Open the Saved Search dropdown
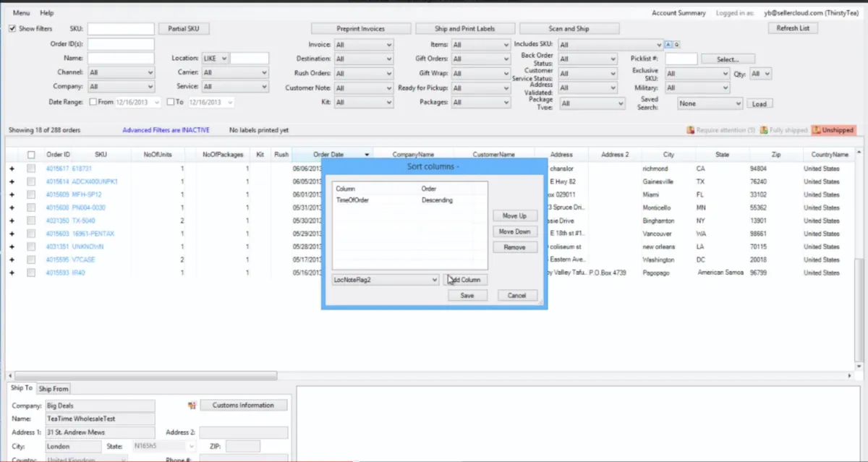 [x=710, y=103]
